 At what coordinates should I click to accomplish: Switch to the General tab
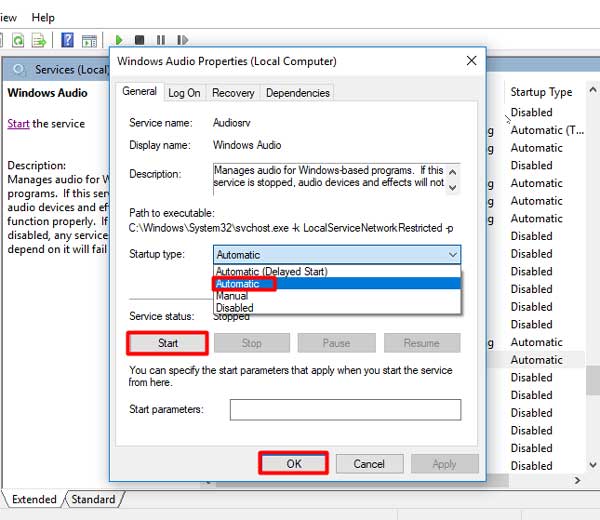click(139, 91)
